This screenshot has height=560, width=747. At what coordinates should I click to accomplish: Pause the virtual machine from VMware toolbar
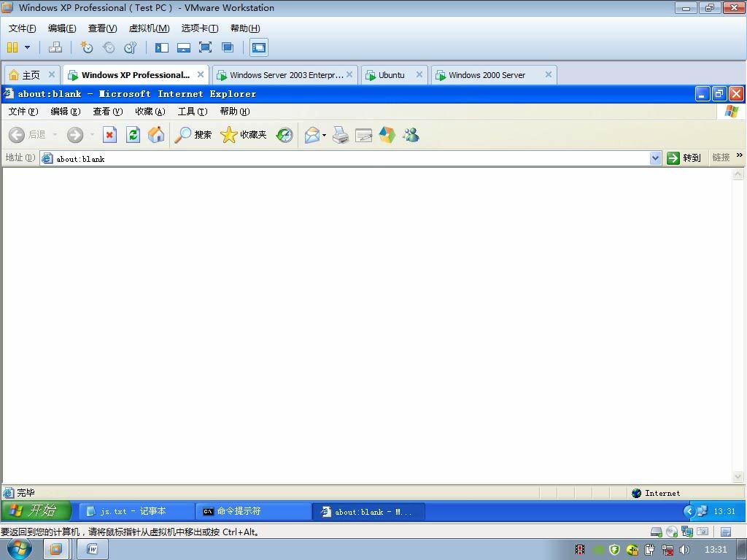pyautogui.click(x=12, y=47)
